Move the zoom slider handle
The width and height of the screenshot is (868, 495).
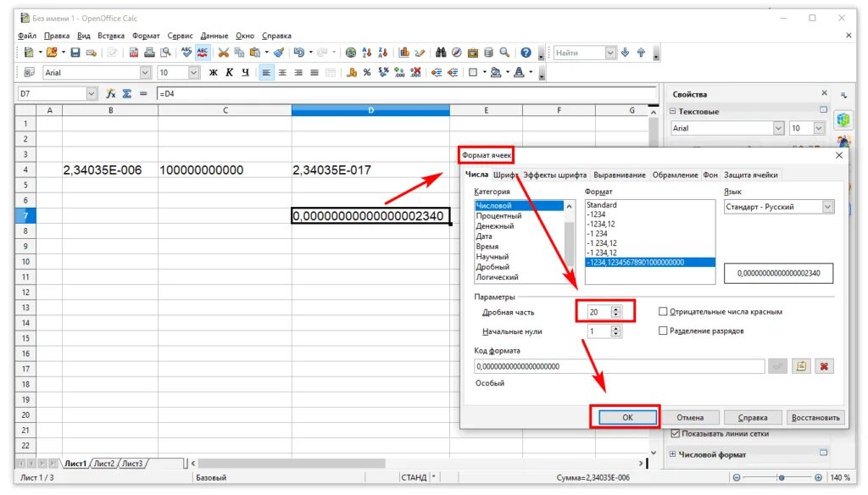coord(781,477)
